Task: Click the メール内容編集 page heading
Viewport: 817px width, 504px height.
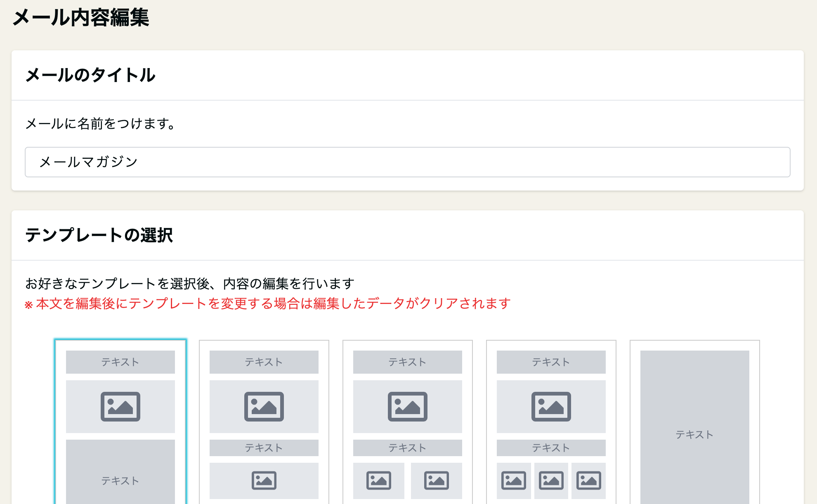Action: (x=81, y=18)
